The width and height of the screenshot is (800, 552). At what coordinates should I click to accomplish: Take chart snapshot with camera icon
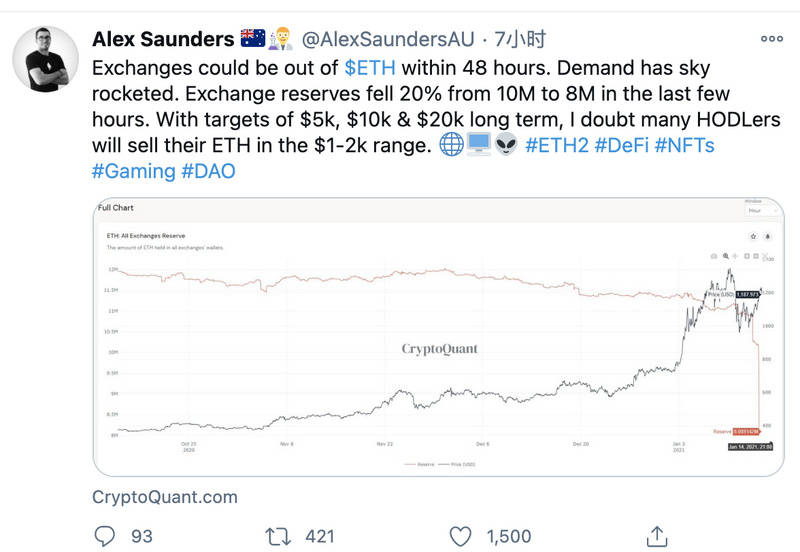pyautogui.click(x=714, y=256)
